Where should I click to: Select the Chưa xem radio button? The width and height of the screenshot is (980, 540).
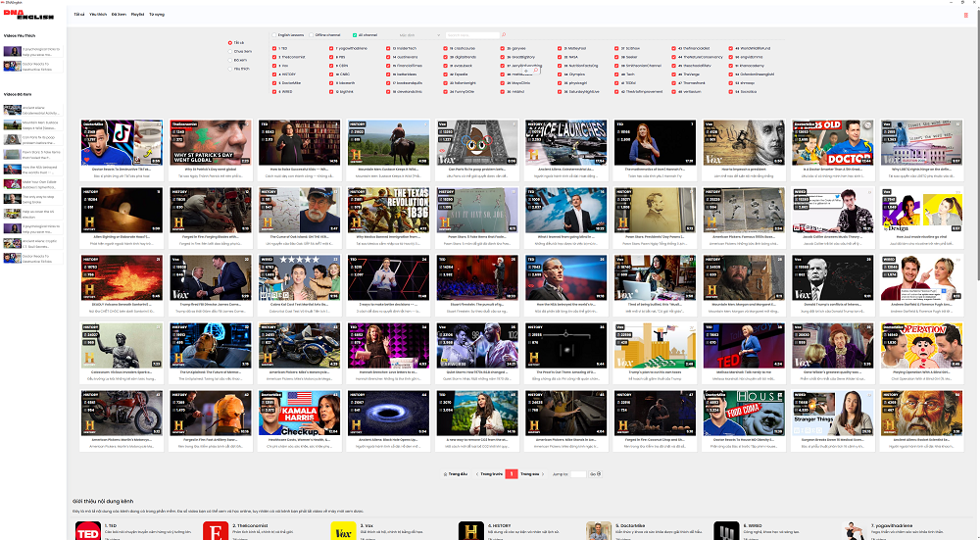coord(230,51)
